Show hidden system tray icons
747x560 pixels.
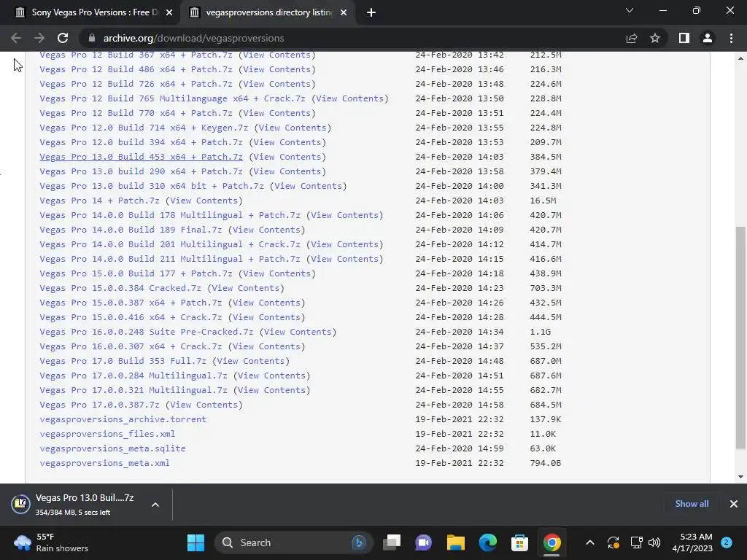pos(589,542)
